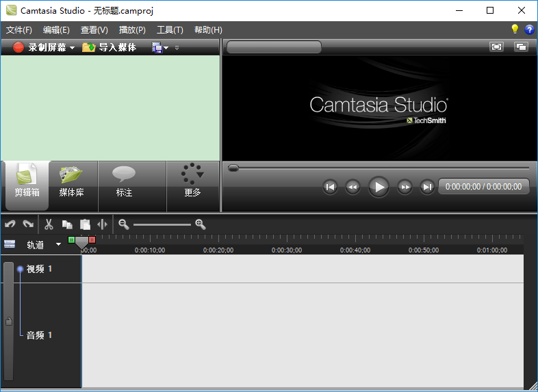Screen dimensions: 538x392
Task: Click the preview playback seek slider handle
Action: tap(233, 168)
